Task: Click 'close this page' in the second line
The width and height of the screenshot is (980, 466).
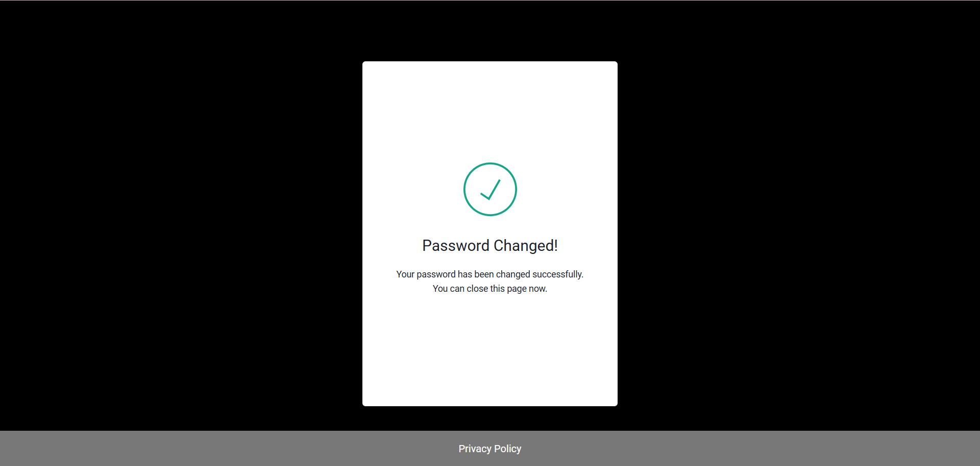Action: pos(485,289)
